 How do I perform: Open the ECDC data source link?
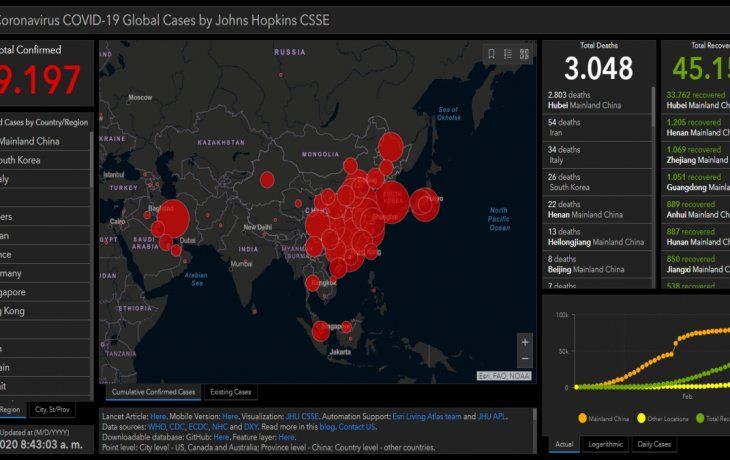click(198, 426)
